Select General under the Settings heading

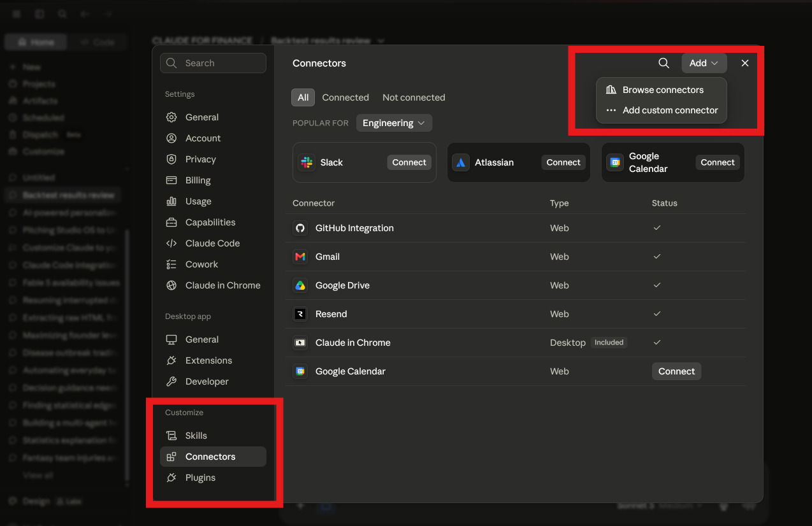(x=213, y=117)
